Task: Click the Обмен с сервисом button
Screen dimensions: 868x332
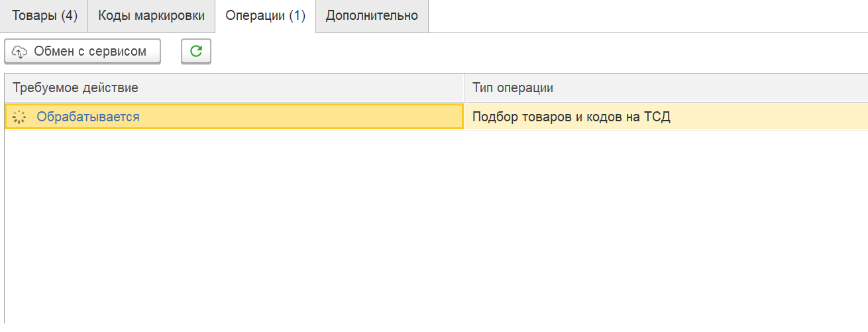Action: pyautogui.click(x=83, y=51)
